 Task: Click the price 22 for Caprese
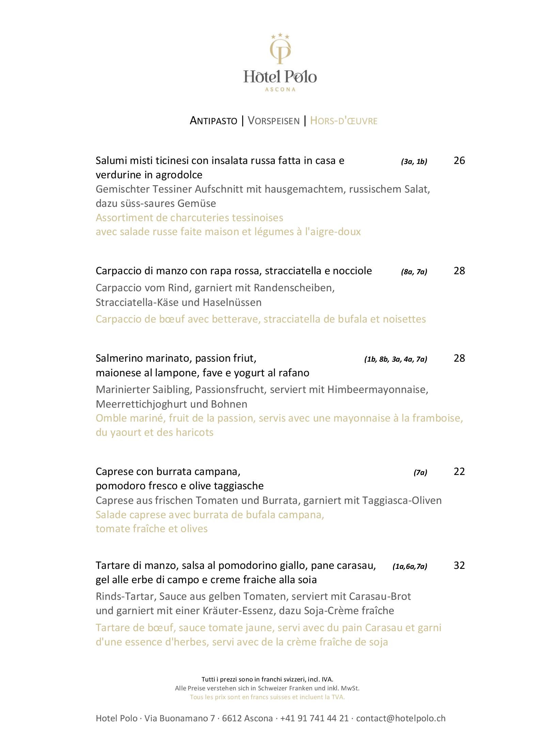459,472
